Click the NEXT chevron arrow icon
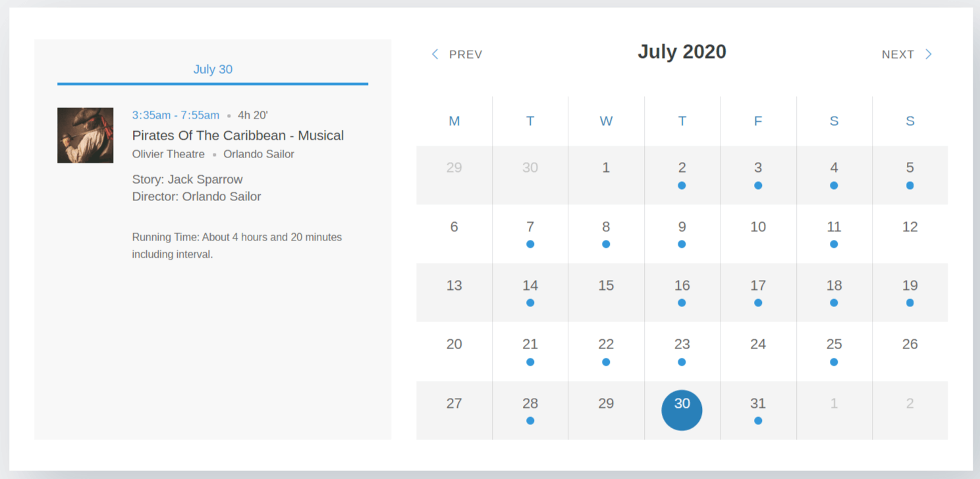980x479 pixels. [929, 54]
